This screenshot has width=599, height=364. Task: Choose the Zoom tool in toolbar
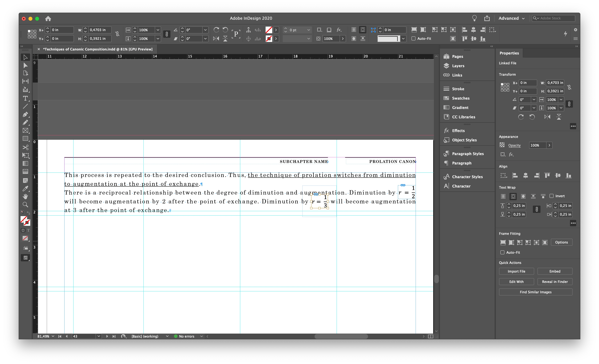[x=25, y=205]
